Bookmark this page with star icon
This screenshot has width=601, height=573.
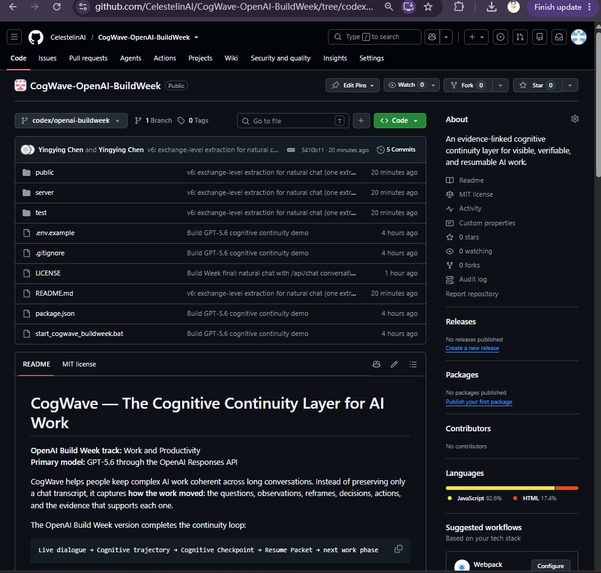(x=428, y=7)
